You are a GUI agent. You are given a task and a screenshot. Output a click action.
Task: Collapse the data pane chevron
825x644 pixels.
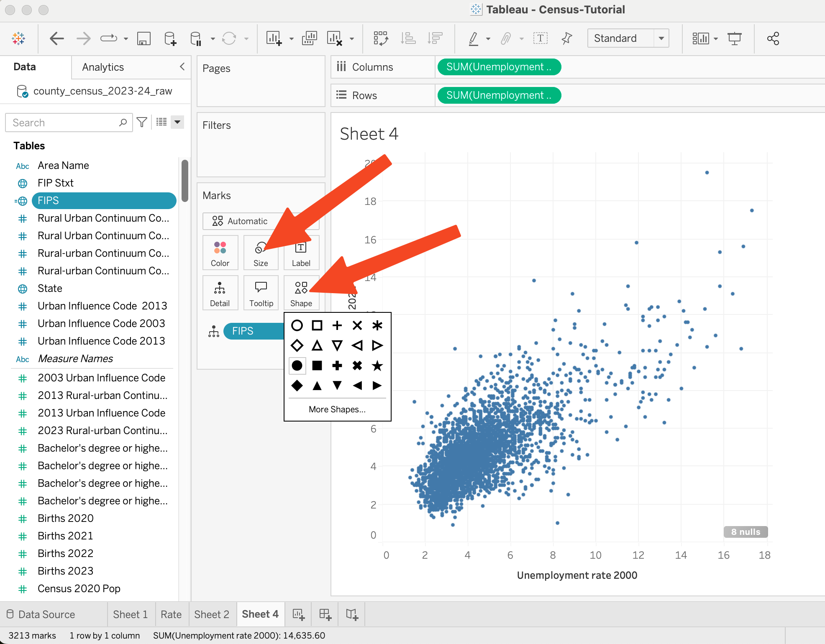point(182,66)
